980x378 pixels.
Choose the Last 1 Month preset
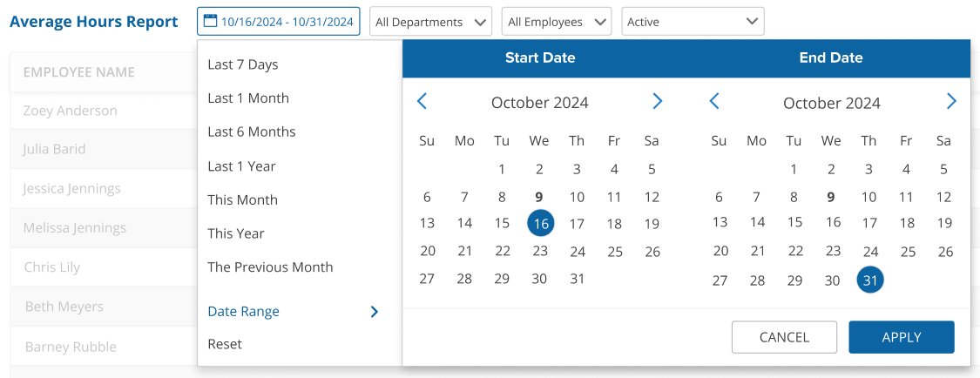[x=248, y=98]
